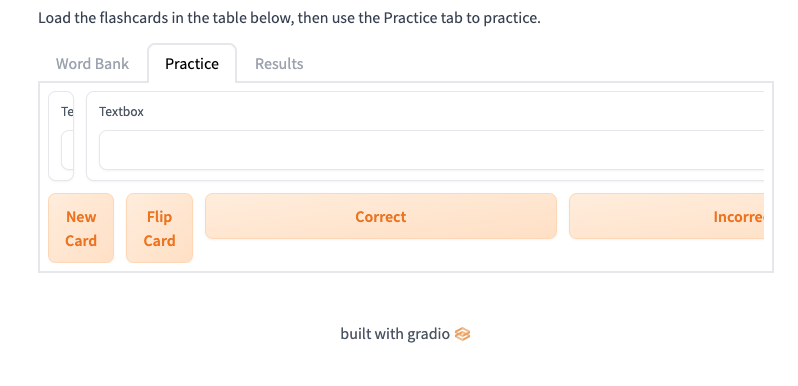Click the word gradio in the footer

click(x=429, y=334)
